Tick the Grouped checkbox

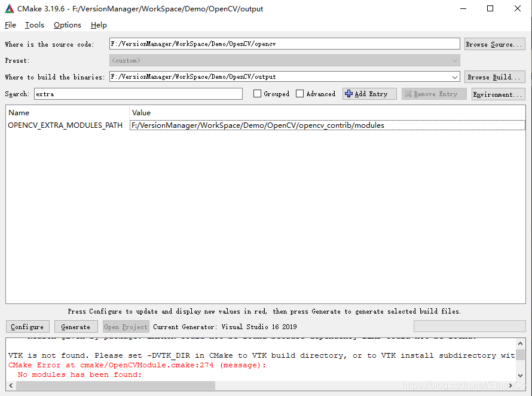coord(257,94)
